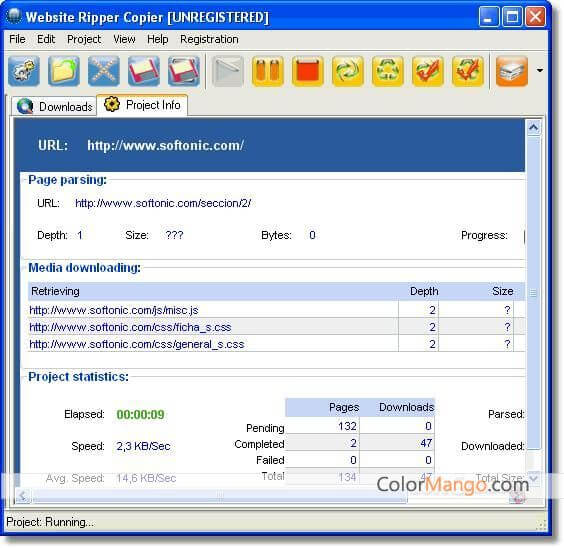Image resolution: width=564 pixels, height=548 pixels.
Task: Click the green recycle arrows icon
Action: [388, 71]
